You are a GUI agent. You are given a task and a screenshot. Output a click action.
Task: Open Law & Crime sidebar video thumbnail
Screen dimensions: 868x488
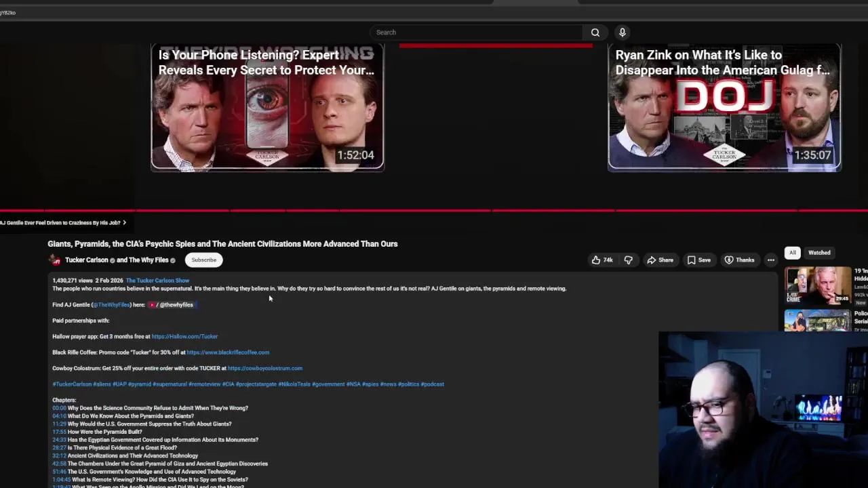818,285
